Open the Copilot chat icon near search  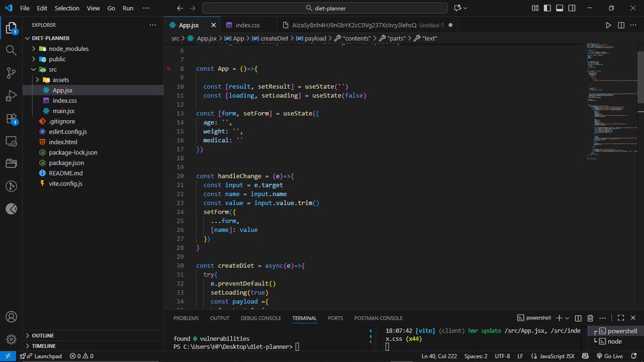click(x=458, y=8)
